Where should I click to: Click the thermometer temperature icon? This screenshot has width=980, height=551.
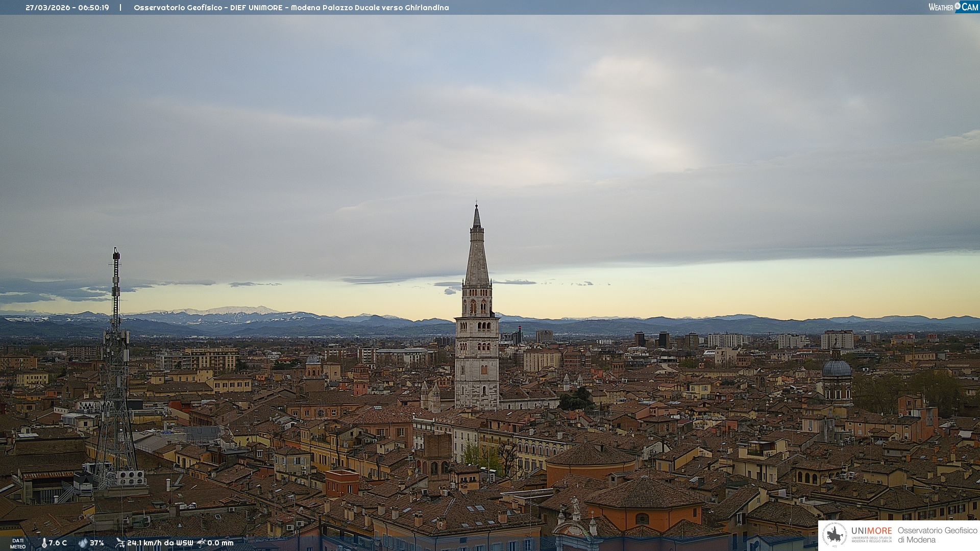pyautogui.click(x=44, y=543)
